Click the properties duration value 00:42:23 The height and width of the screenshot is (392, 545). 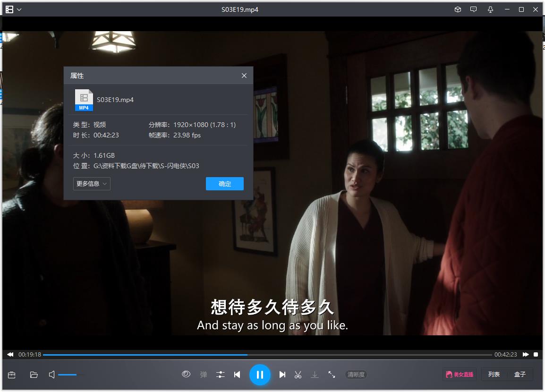[106, 135]
